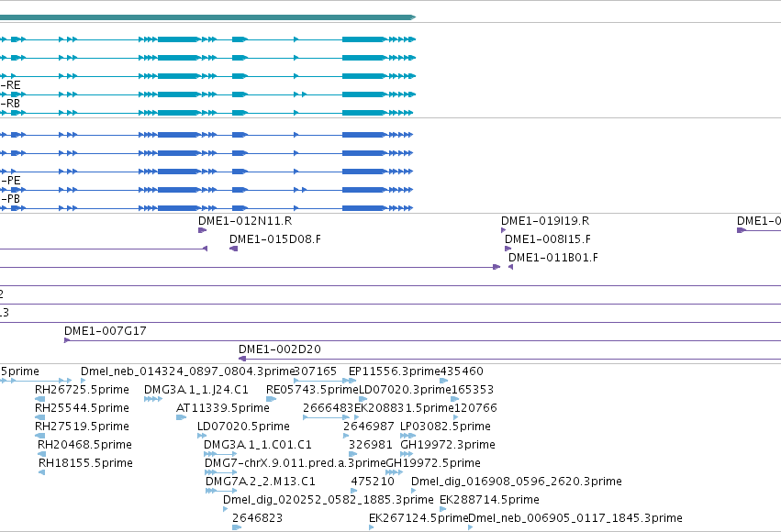The width and height of the screenshot is (781, 532).
Task: Select DMG7A.2_2.M13.C1 feature
Action: point(260,482)
